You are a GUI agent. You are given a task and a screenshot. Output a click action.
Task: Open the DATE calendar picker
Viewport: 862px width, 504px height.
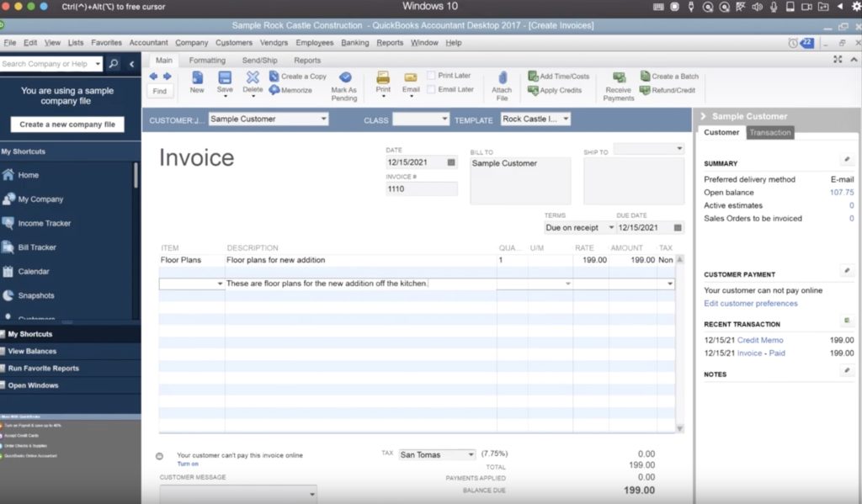click(451, 162)
